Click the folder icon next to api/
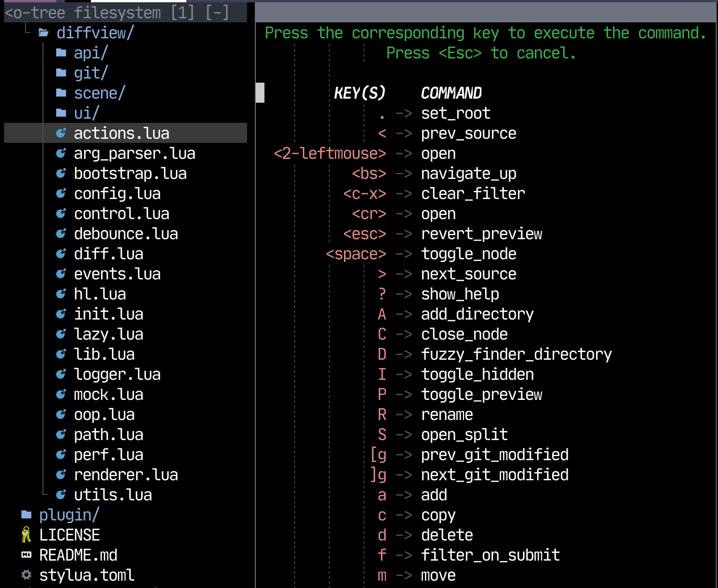 coord(61,53)
